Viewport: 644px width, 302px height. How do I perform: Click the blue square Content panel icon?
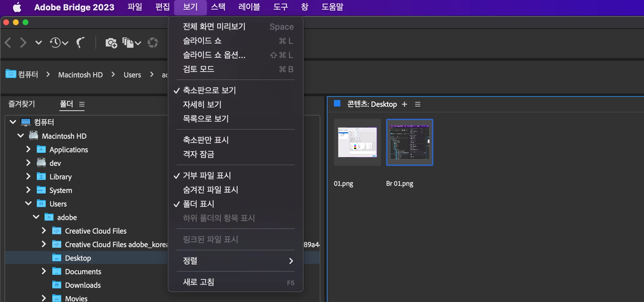[x=337, y=103]
